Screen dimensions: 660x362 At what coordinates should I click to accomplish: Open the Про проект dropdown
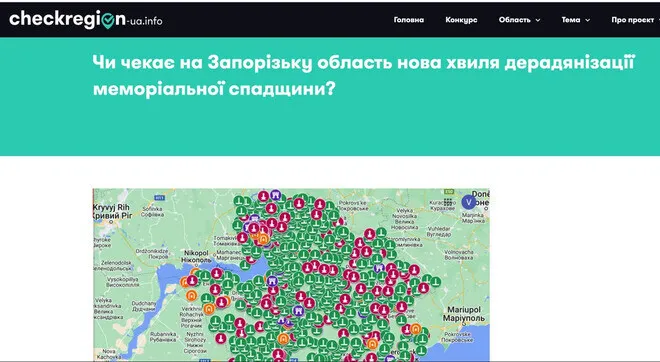(x=635, y=20)
